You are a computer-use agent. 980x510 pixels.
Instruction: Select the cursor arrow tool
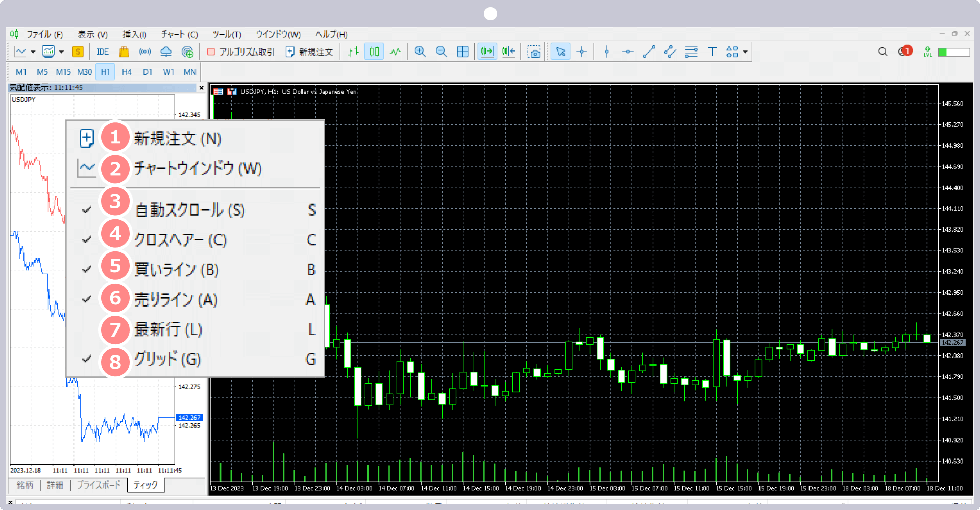point(560,52)
